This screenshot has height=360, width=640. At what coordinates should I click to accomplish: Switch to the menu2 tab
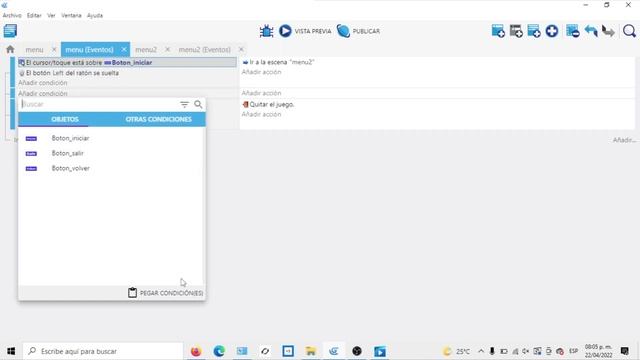point(146,49)
